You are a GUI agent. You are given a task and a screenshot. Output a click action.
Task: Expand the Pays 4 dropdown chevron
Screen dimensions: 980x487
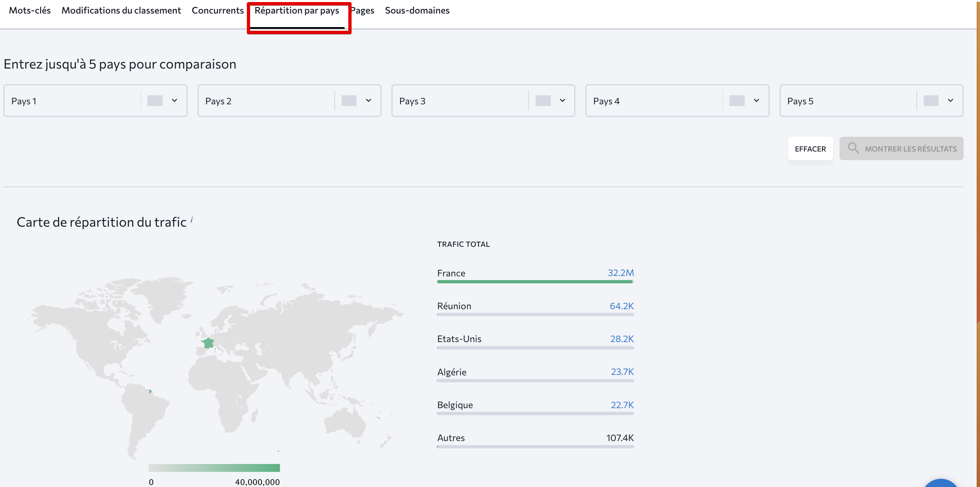757,101
